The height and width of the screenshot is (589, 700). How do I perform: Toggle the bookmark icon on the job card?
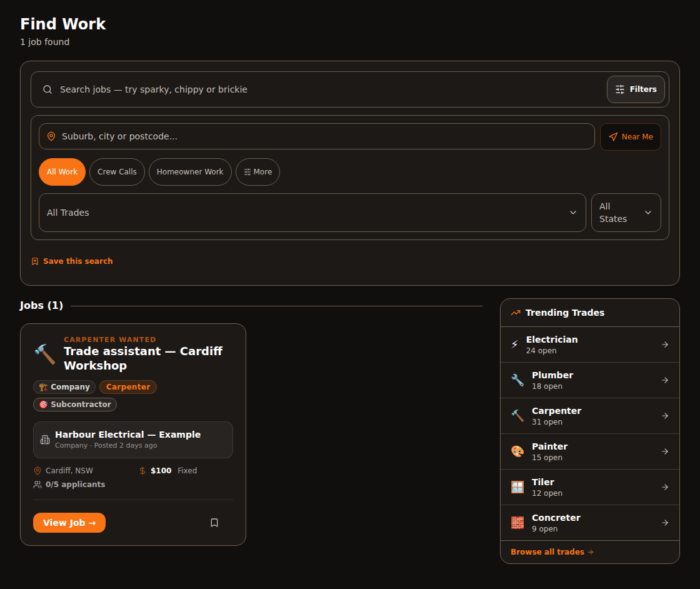(214, 523)
